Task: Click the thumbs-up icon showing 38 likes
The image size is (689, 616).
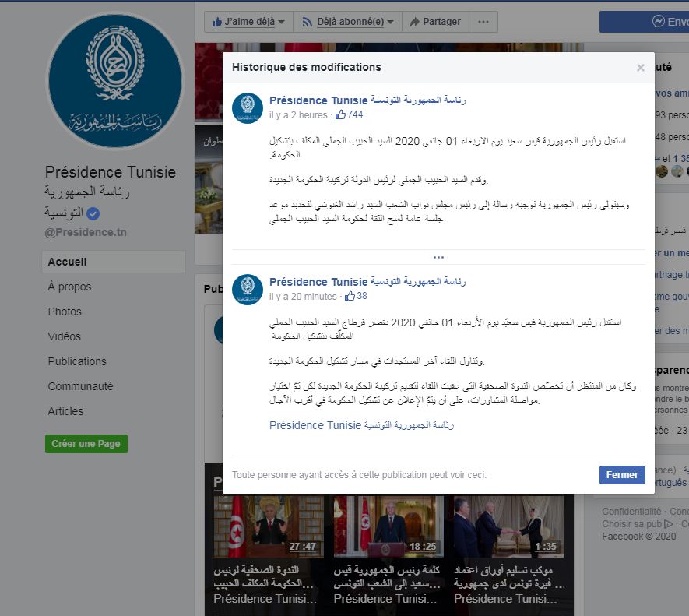Action: (x=350, y=296)
